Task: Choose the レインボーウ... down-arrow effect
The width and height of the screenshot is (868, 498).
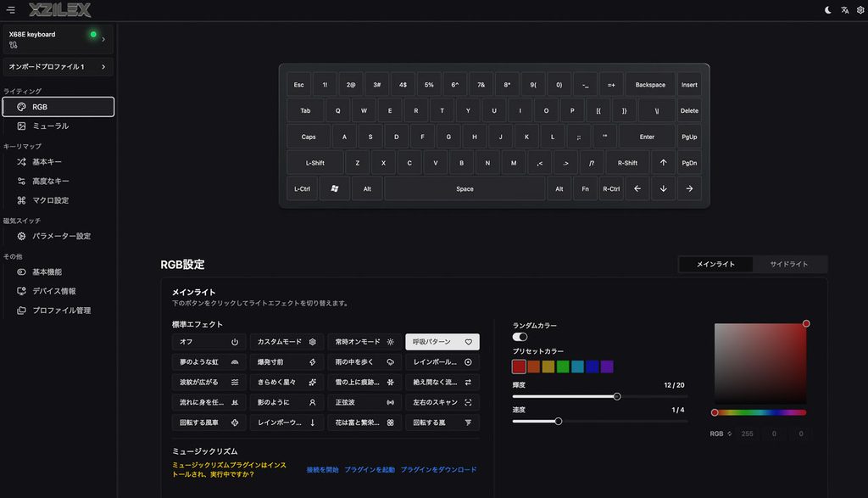Action: point(287,422)
